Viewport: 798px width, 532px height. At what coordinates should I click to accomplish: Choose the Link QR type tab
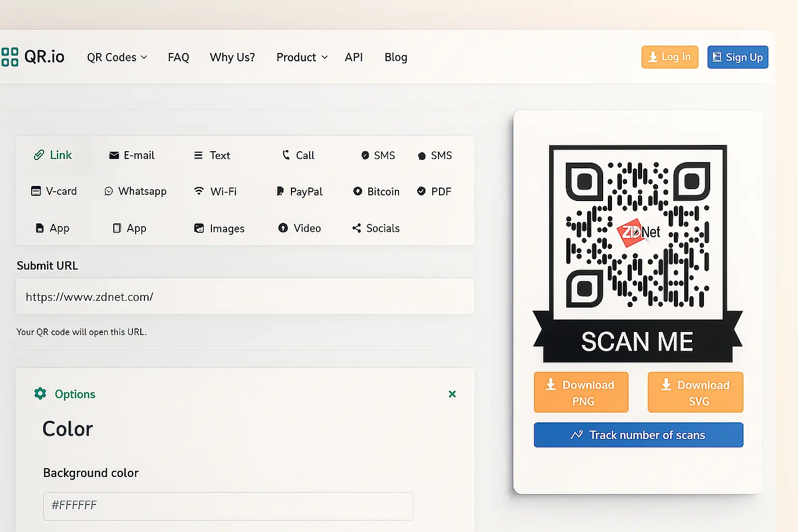[x=53, y=155]
